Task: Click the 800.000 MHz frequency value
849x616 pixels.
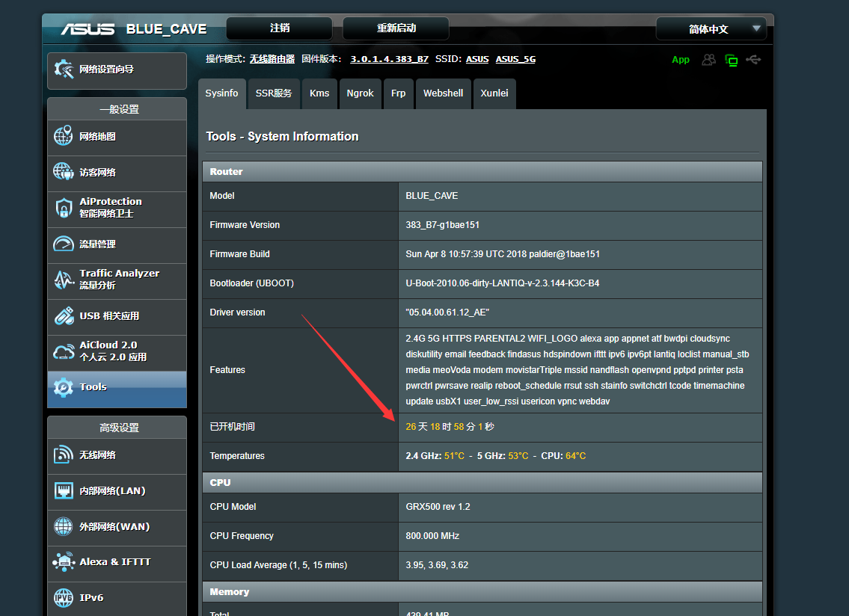Action: [x=432, y=536]
